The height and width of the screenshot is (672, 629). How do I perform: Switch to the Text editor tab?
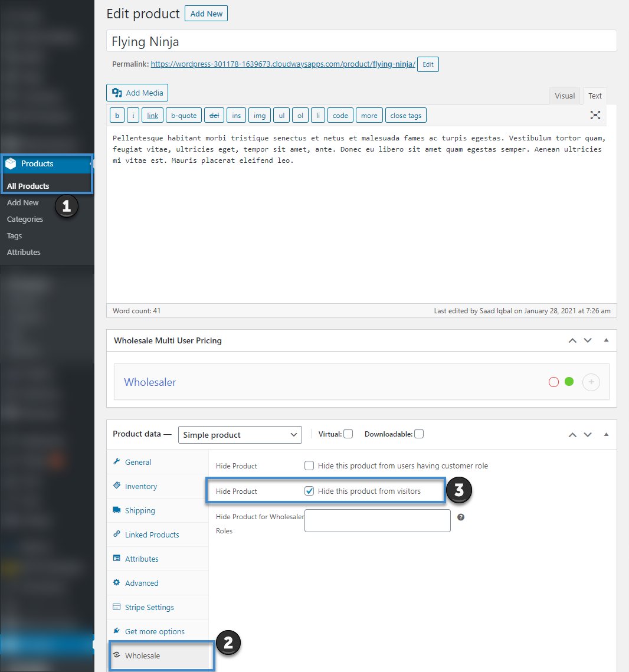[x=595, y=96]
